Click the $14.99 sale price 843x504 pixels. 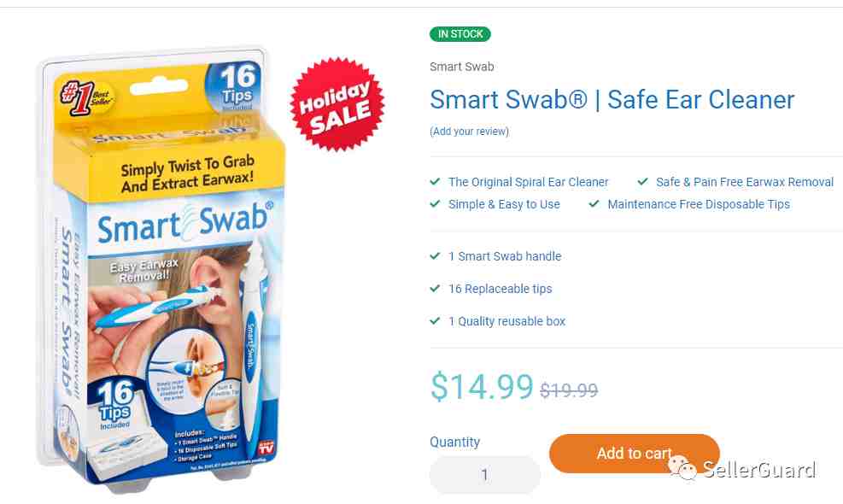[x=482, y=386]
